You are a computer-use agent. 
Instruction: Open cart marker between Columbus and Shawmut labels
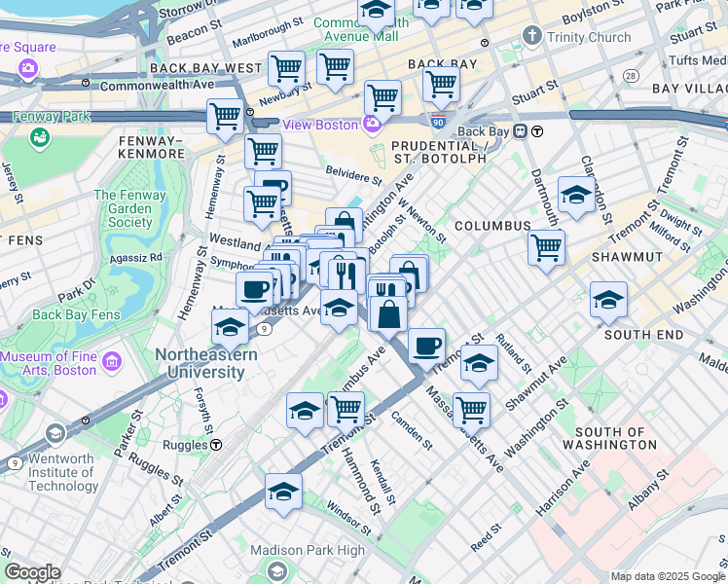546,250
